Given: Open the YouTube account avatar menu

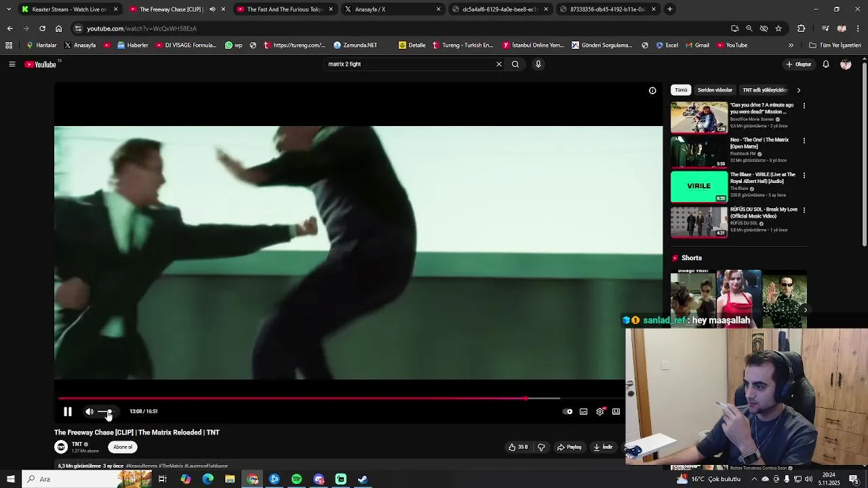Looking at the screenshot, I should 846,64.
